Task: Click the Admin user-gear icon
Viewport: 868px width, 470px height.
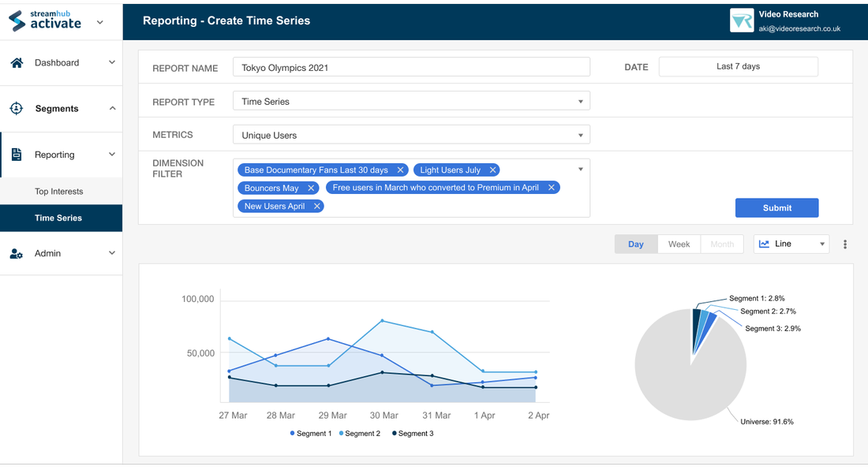Action: pos(17,253)
